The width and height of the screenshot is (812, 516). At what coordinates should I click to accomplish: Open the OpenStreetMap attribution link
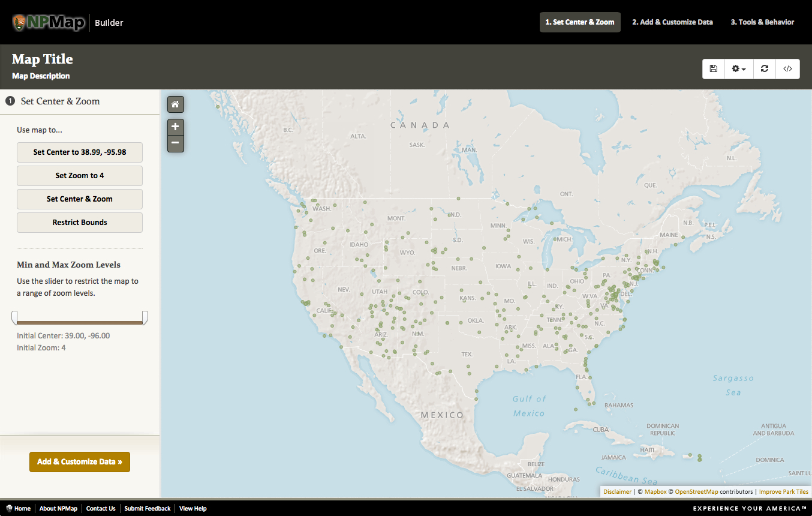[x=696, y=492]
